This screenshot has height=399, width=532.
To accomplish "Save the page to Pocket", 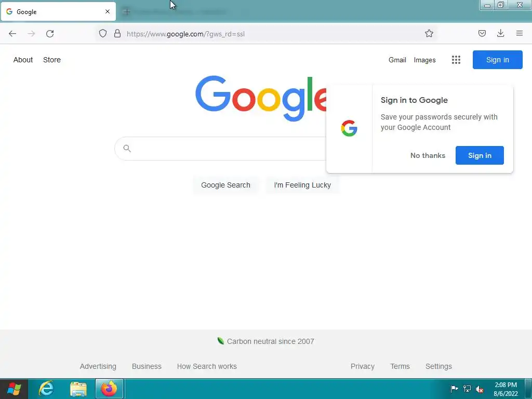I will click(x=482, y=33).
